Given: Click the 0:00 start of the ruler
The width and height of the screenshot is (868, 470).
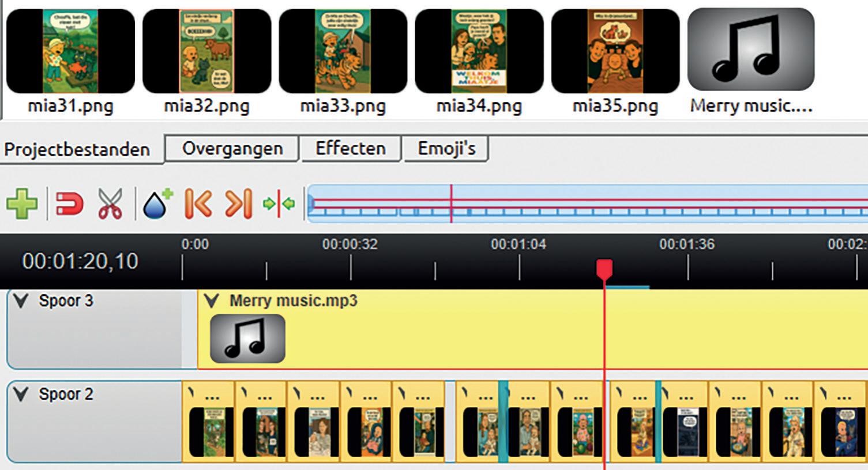Looking at the screenshot, I should 195,244.
